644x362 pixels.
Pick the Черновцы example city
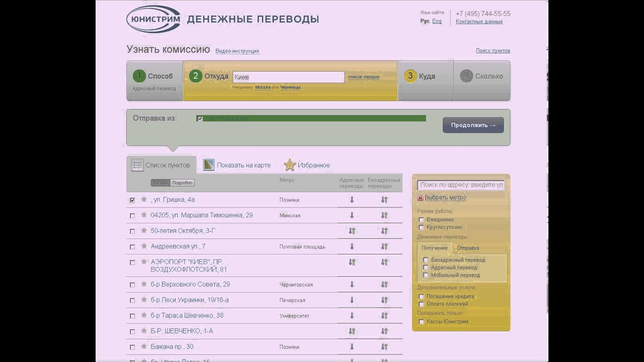(290, 87)
